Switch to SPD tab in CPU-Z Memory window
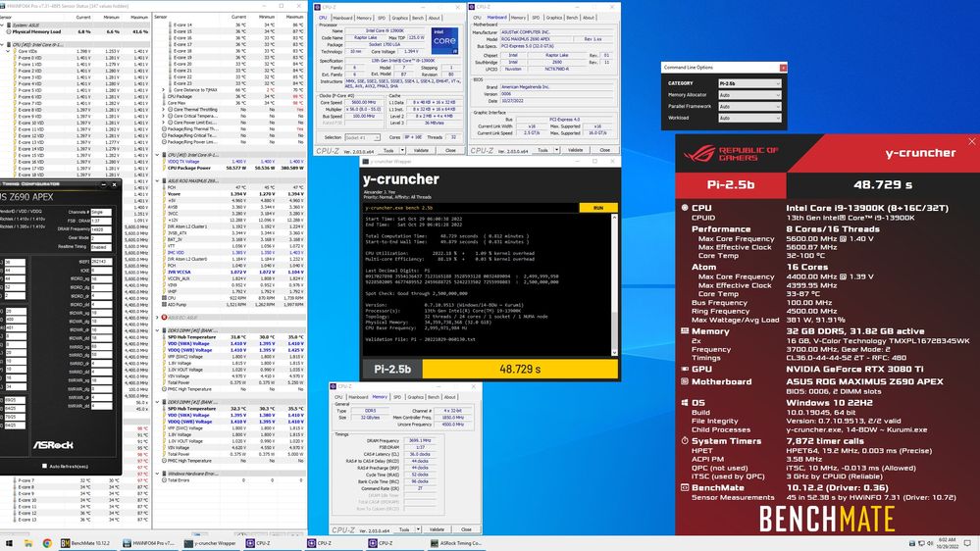Screen dimensions: 980x551 (x=397, y=397)
